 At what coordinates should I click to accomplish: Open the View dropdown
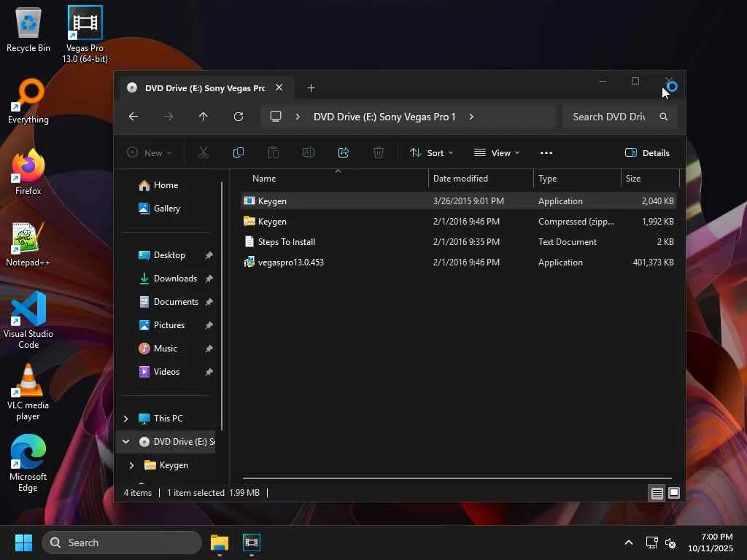(496, 153)
